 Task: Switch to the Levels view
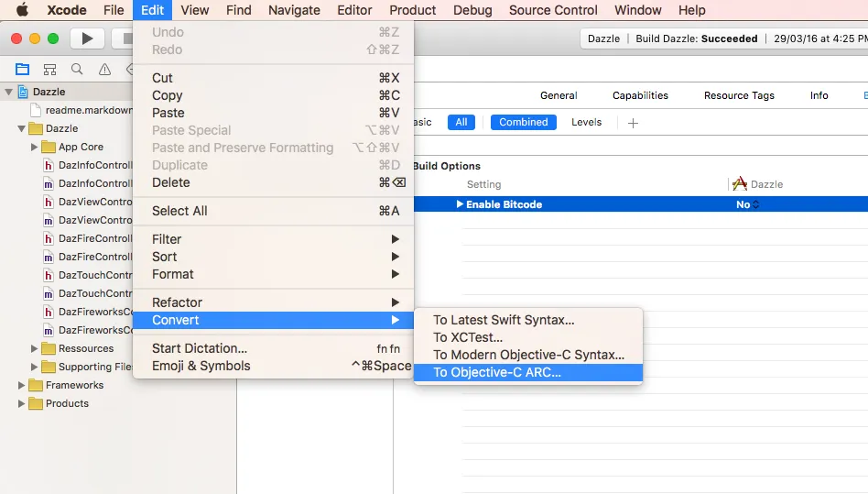click(586, 123)
